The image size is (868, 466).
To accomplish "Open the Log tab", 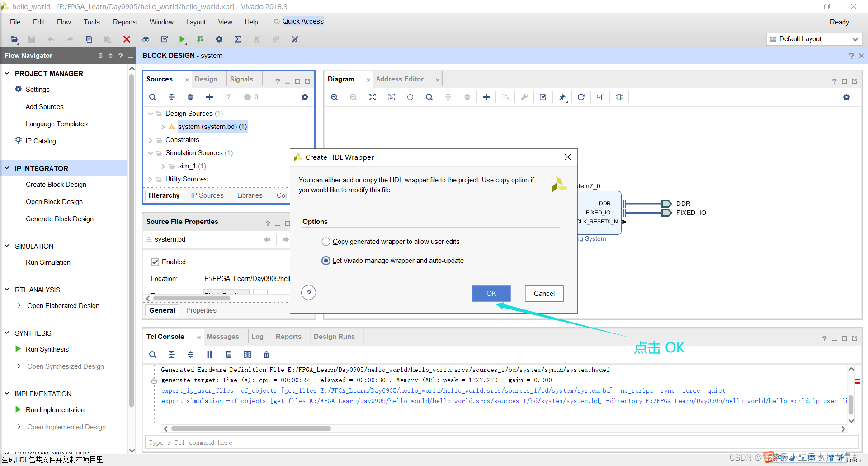I will pos(257,336).
